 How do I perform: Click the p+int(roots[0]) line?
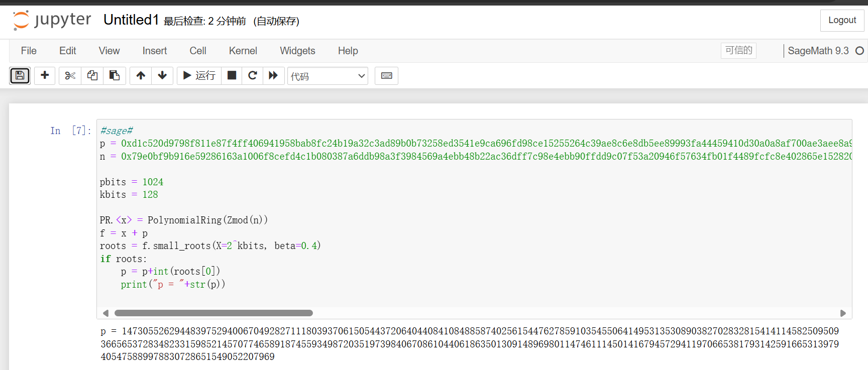point(170,271)
